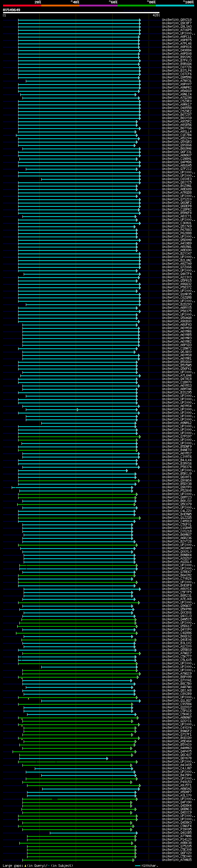Viewport: 197px width, 868px height.
Task: Click label UniRef100_A9PBT5
Action: [x=177, y=40]
